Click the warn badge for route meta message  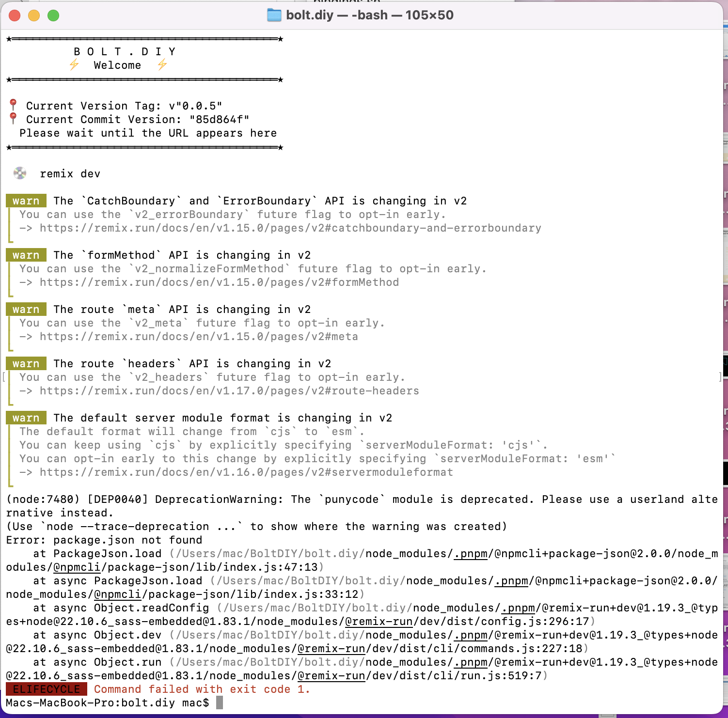pos(26,310)
